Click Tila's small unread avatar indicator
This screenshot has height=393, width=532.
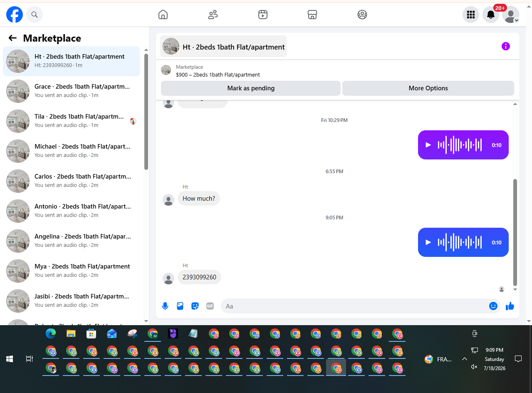point(133,121)
